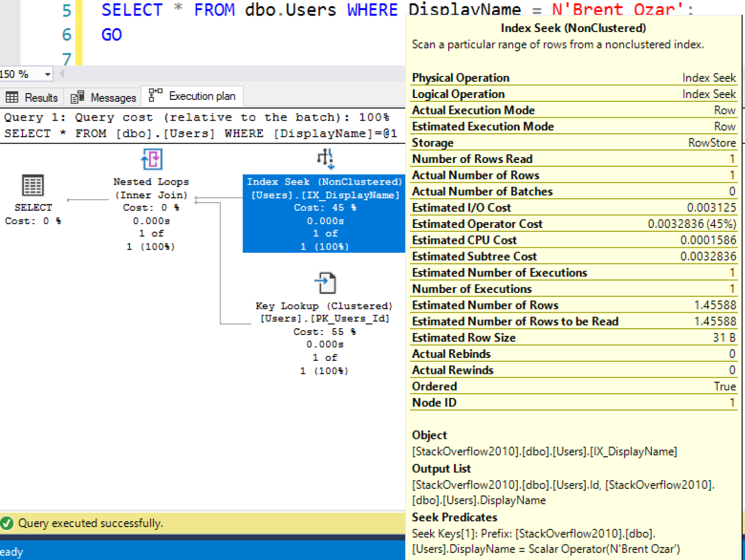
Task: Select the SELECT operator icon
Action: pos(32,185)
